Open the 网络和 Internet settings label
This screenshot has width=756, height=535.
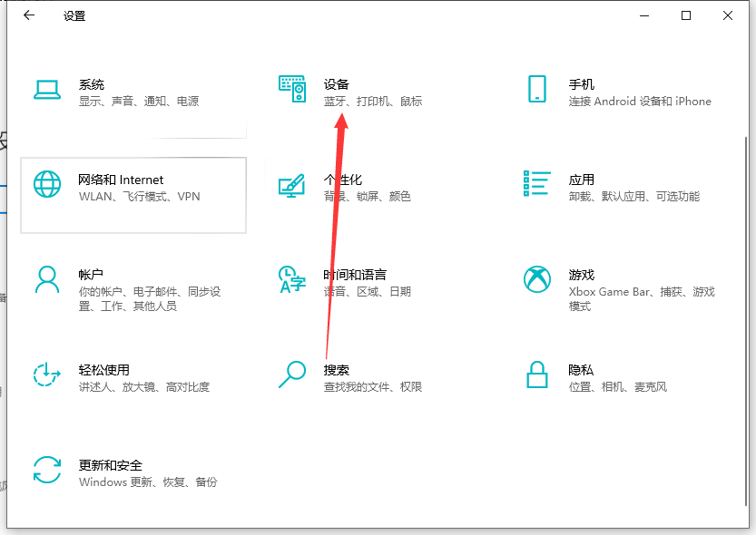tap(121, 180)
